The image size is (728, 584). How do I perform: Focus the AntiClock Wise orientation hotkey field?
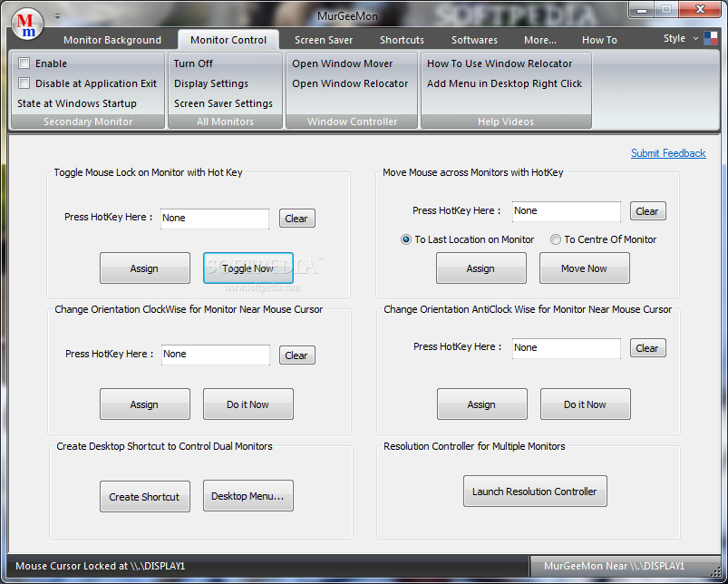point(566,348)
